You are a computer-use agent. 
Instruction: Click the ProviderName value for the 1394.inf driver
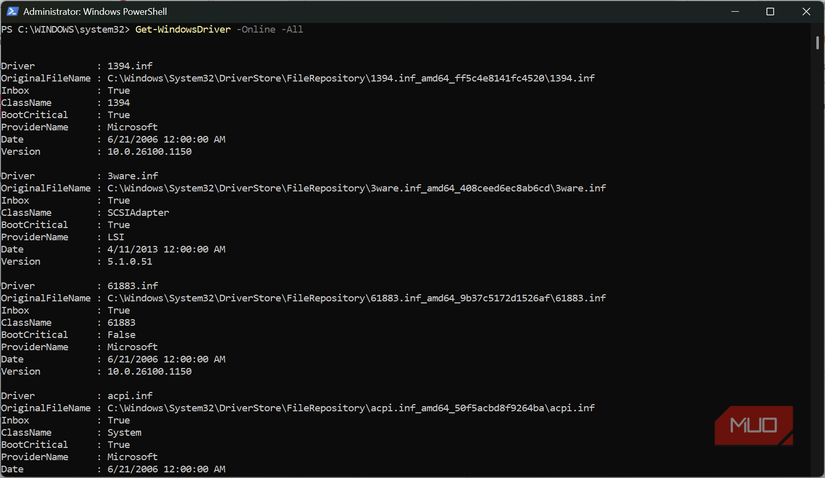(133, 127)
